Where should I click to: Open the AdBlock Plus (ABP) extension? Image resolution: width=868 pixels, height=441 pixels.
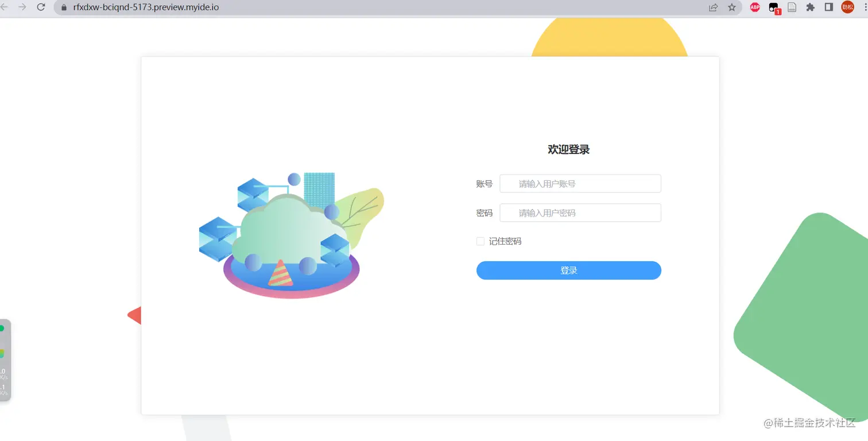tap(754, 7)
